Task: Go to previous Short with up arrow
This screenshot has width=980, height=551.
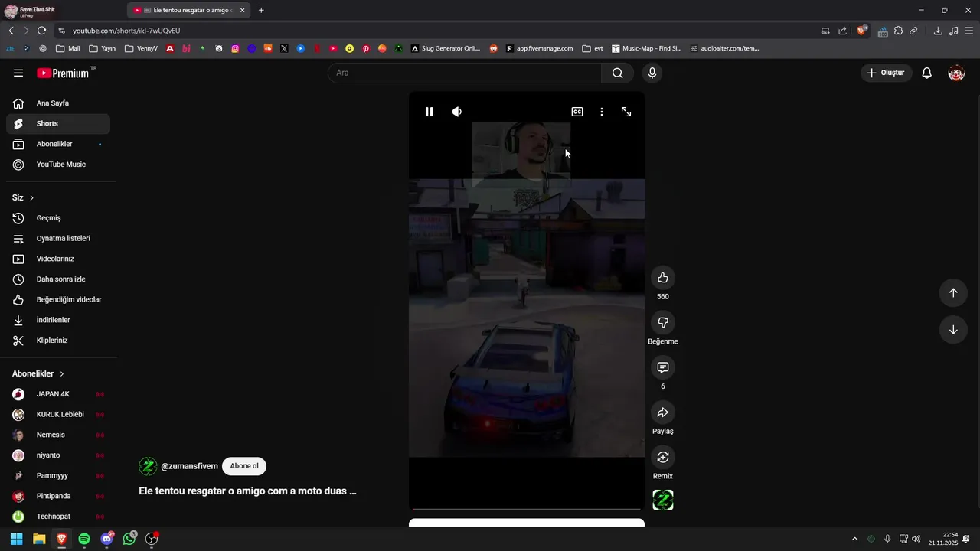Action: 953,292
